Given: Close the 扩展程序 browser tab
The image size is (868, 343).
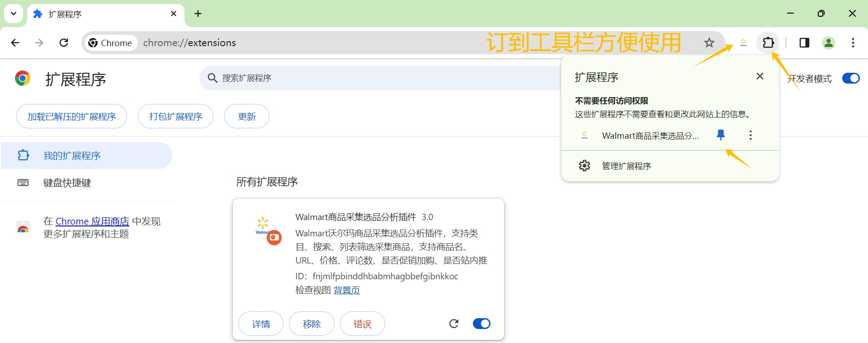Looking at the screenshot, I should 174,14.
